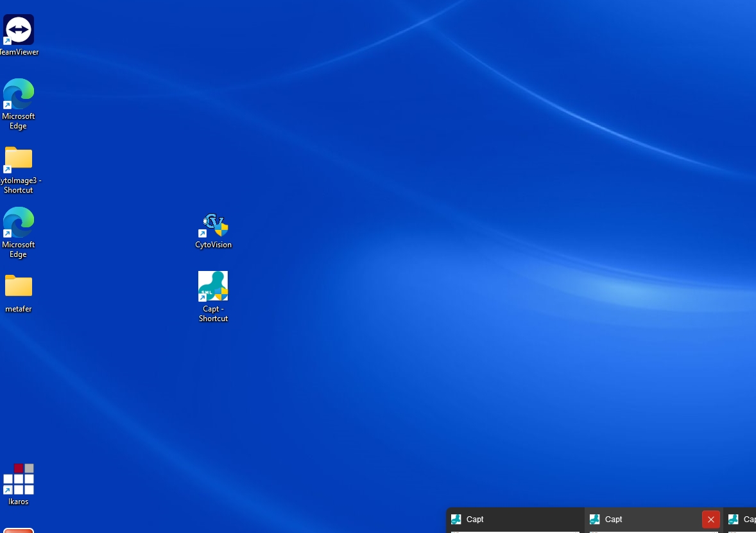The width and height of the screenshot is (756, 533).
Task: Click the app icon in leftmost Capt preview title
Action: coord(456,520)
